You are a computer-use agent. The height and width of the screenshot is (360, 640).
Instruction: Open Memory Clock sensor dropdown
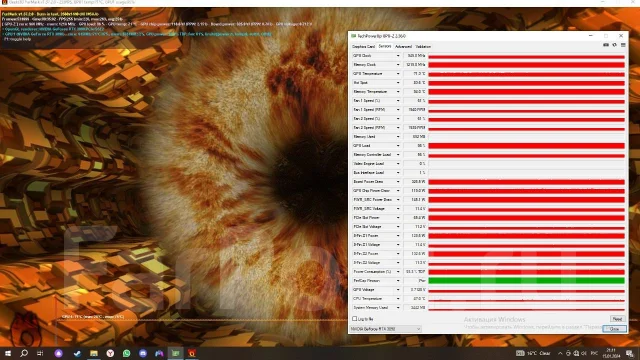pyautogui.click(x=398, y=64)
